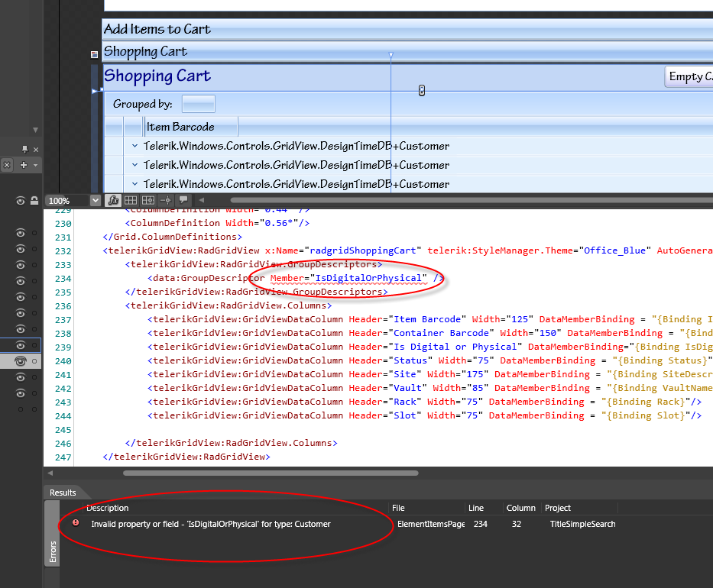The width and height of the screenshot is (713, 588).
Task: Toggle the annotations speech-bubble icon
Action: (183, 199)
